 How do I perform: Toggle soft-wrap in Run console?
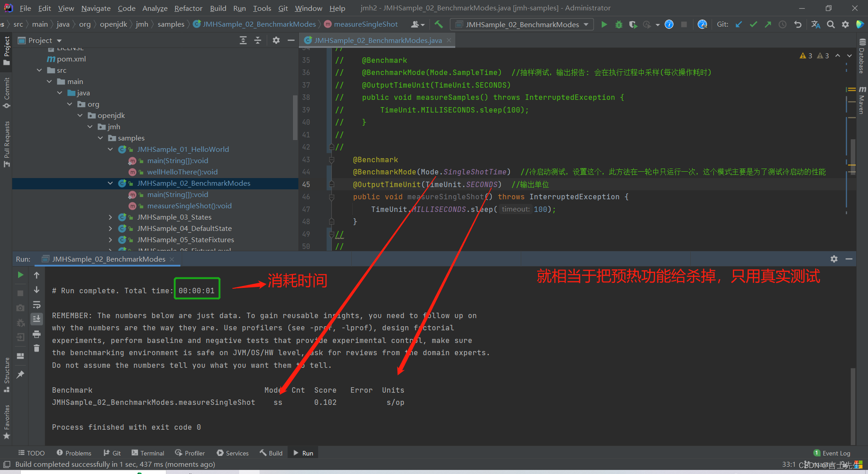coord(37,305)
